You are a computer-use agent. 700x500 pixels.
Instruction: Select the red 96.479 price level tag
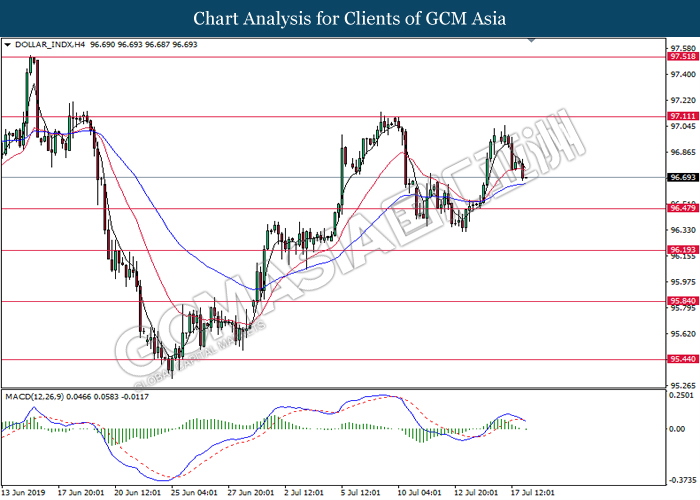pyautogui.click(x=681, y=208)
